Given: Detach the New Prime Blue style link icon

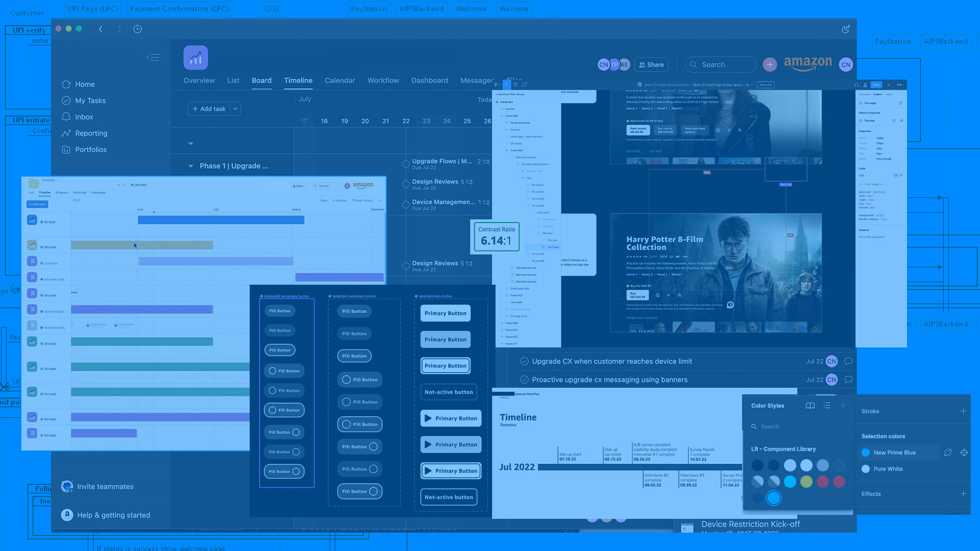Looking at the screenshot, I should point(948,453).
